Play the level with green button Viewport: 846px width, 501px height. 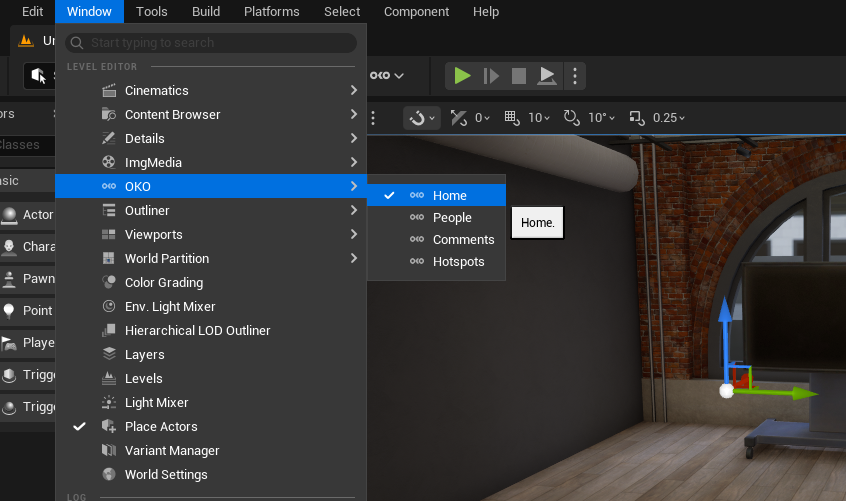(x=462, y=76)
